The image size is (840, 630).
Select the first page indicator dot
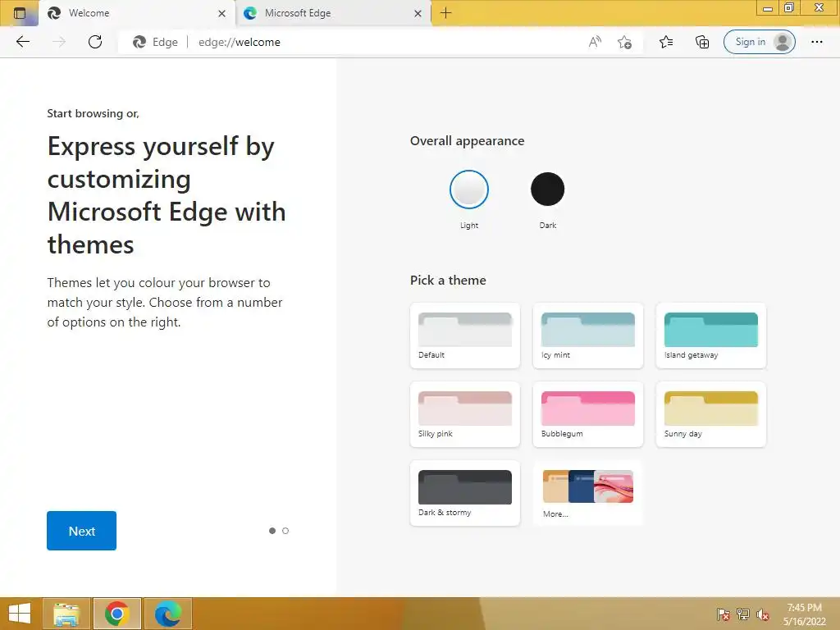(x=272, y=531)
